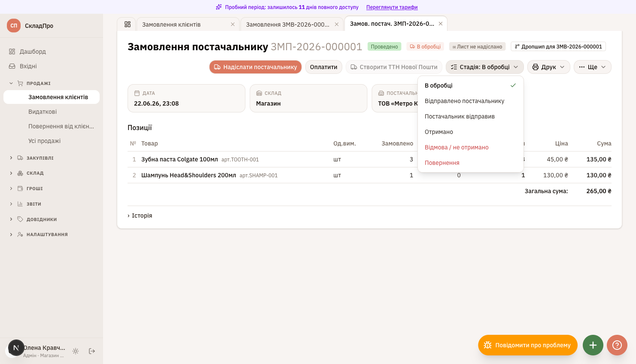636x364 pixels.
Task: Open the dashboard grid icon tab
Action: 127,24
